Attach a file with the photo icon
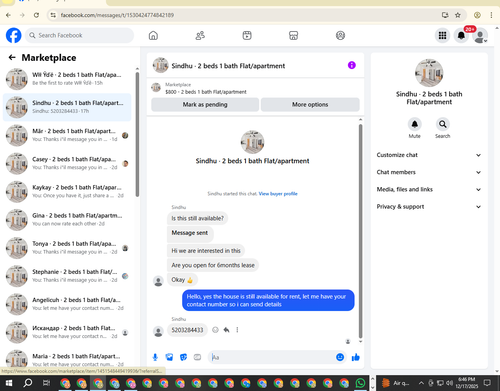Viewport: 500px width, 391px height. (169, 357)
